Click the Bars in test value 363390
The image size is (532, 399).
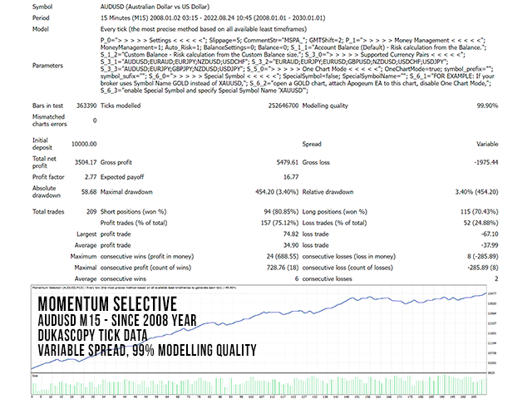tap(86, 106)
